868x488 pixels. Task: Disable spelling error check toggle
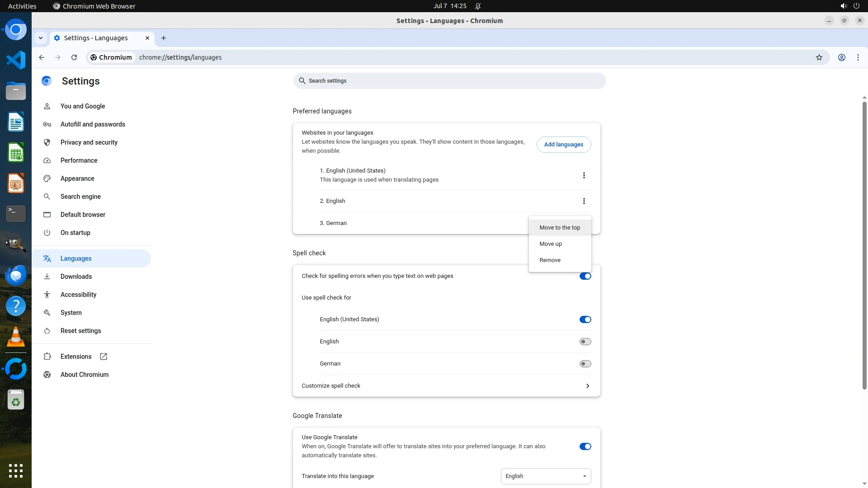[585, 276]
